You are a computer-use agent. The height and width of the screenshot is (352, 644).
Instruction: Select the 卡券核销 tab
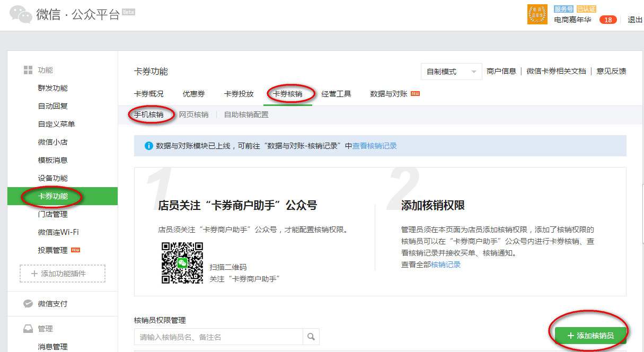click(x=288, y=94)
